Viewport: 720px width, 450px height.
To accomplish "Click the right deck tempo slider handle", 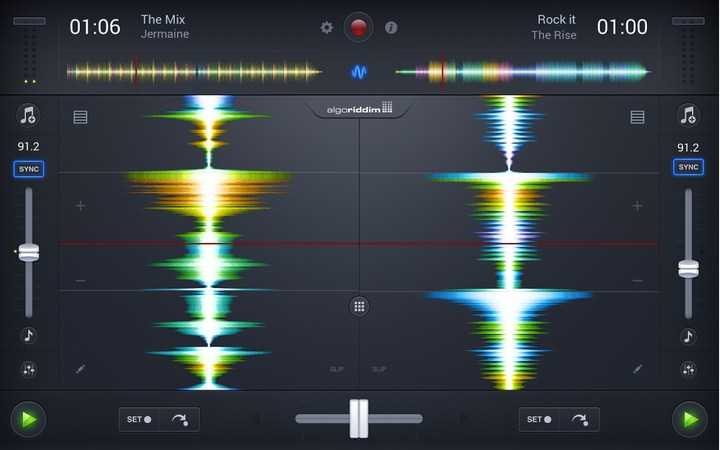I will pyautogui.click(x=688, y=269).
